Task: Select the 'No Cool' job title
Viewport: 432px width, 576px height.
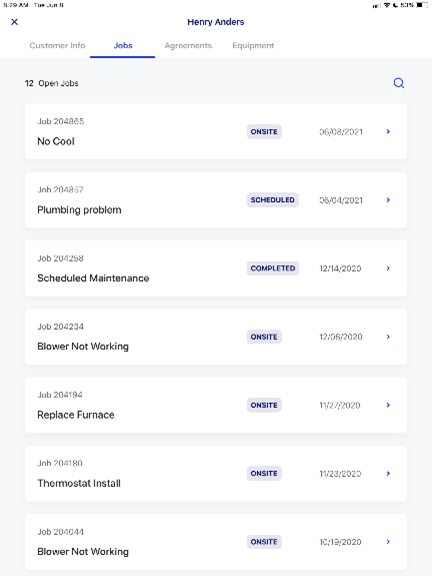Action: click(56, 141)
